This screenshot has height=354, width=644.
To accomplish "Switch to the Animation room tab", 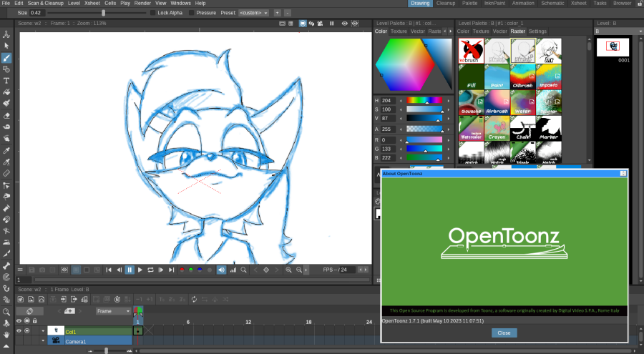I will point(523,3).
